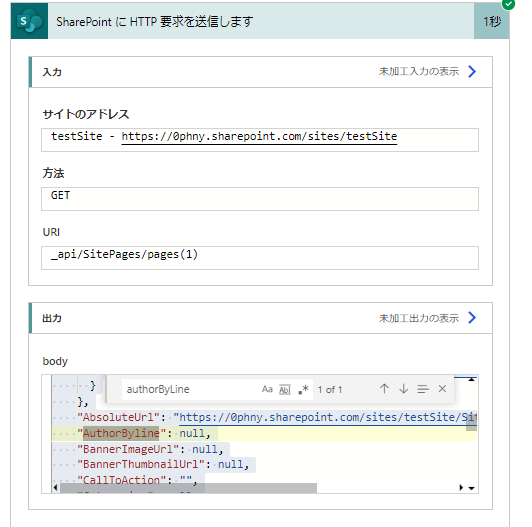Click the 1秒 duration label
The width and height of the screenshot is (532, 527).
click(492, 21)
